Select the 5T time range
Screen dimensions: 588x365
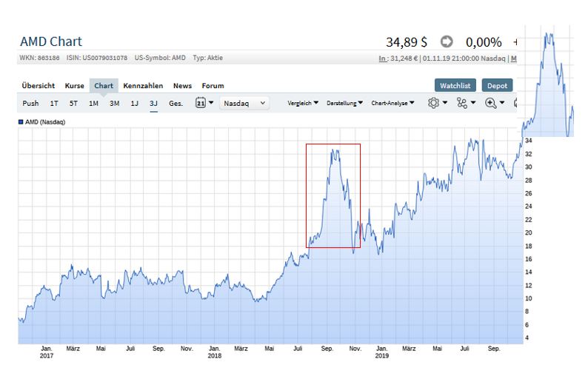point(73,103)
